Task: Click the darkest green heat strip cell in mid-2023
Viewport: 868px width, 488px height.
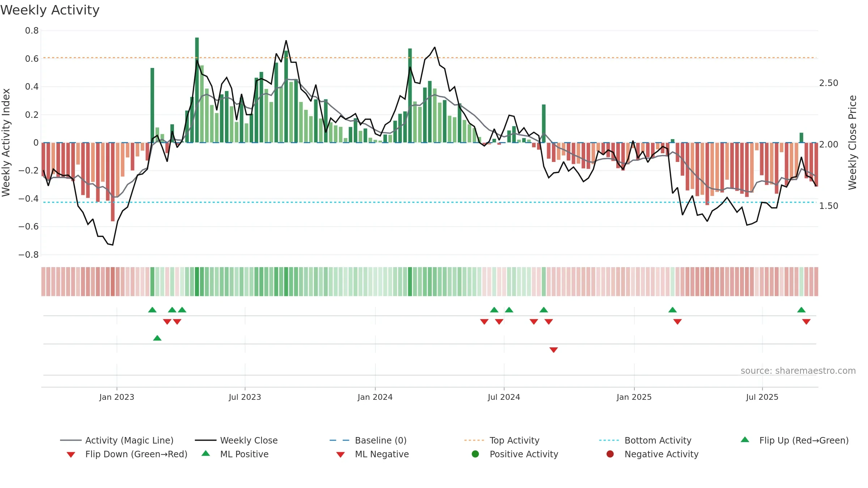Action: [197, 282]
